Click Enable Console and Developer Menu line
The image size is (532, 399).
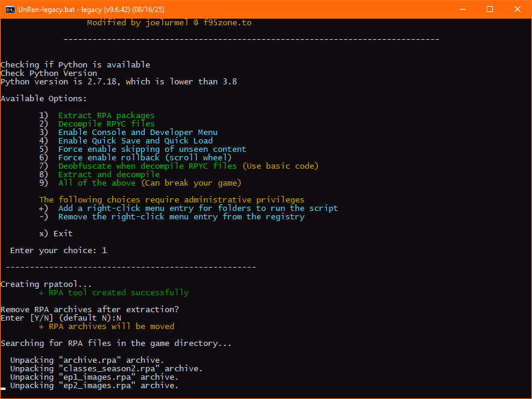[x=138, y=132]
